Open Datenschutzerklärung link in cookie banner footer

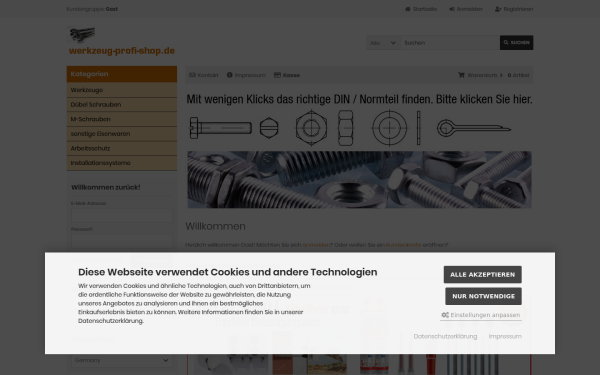coord(445,336)
